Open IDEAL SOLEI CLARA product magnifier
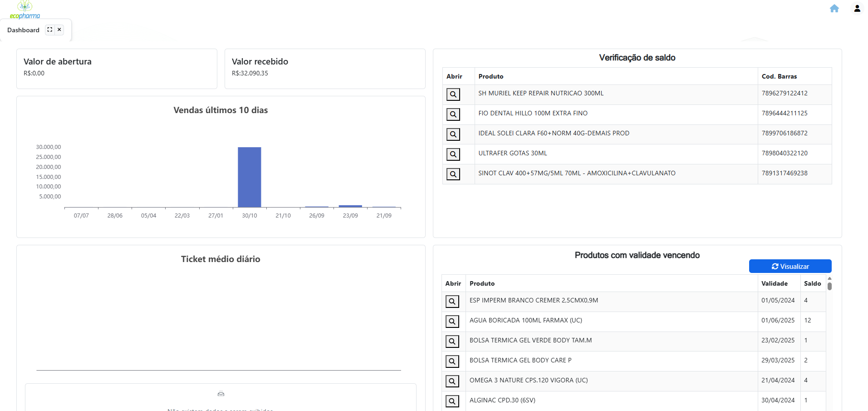This screenshot has width=868, height=411. (x=453, y=134)
